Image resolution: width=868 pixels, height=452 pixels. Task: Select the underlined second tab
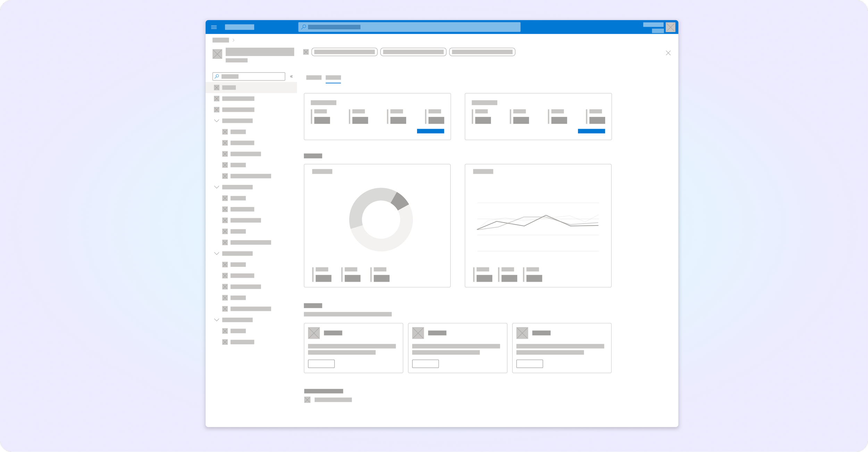[x=333, y=77]
